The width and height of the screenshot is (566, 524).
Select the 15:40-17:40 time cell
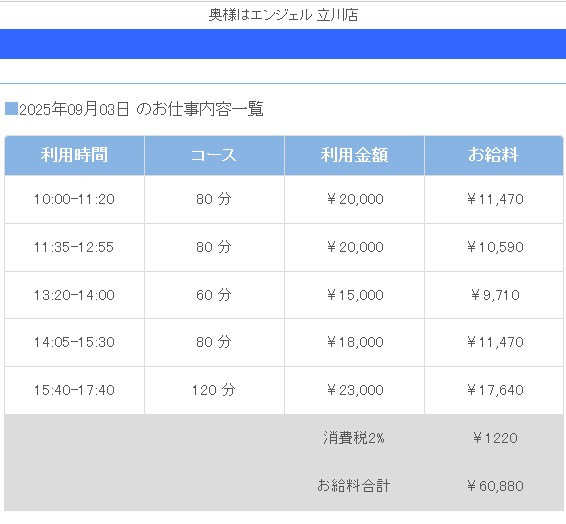click(x=74, y=390)
